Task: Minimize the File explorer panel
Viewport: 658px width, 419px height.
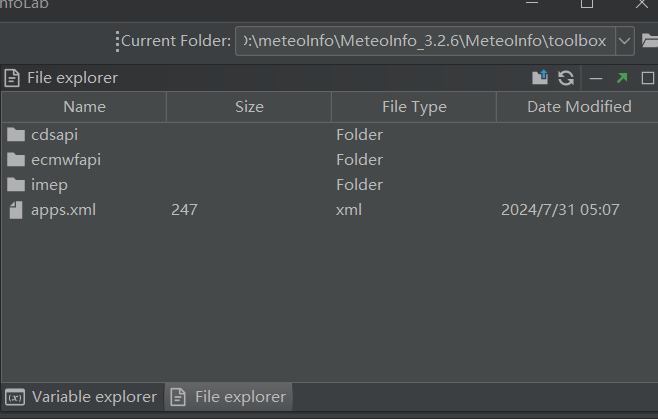Action: point(596,78)
